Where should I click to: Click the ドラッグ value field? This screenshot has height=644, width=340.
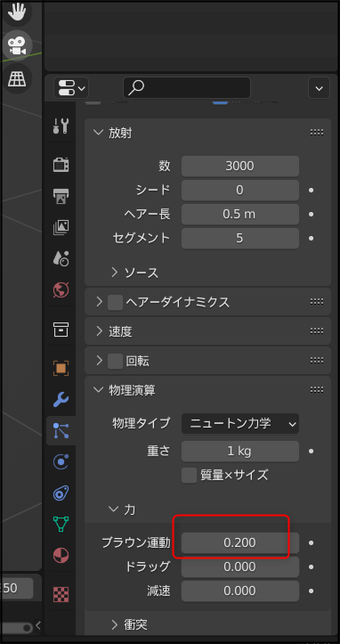(240, 567)
